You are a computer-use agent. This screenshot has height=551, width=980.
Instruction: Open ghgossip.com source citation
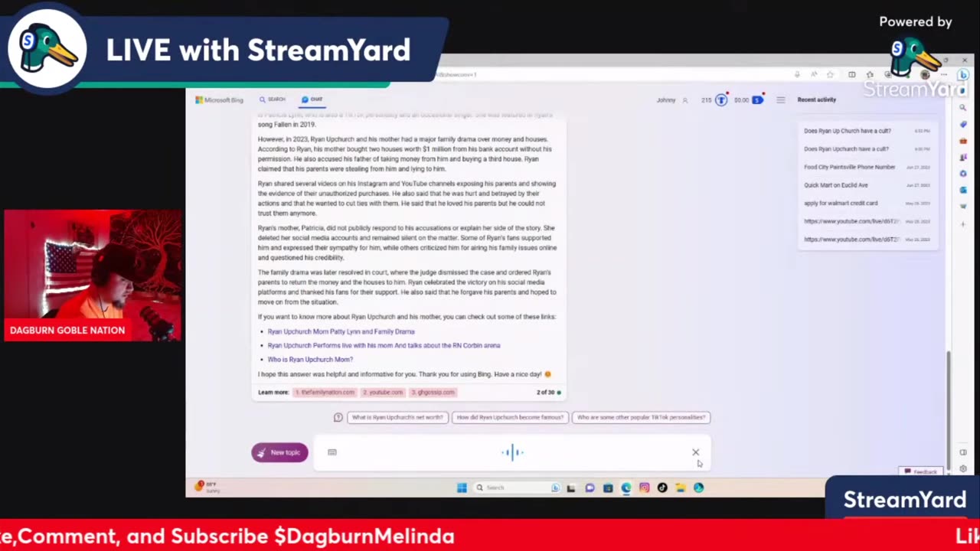(433, 392)
